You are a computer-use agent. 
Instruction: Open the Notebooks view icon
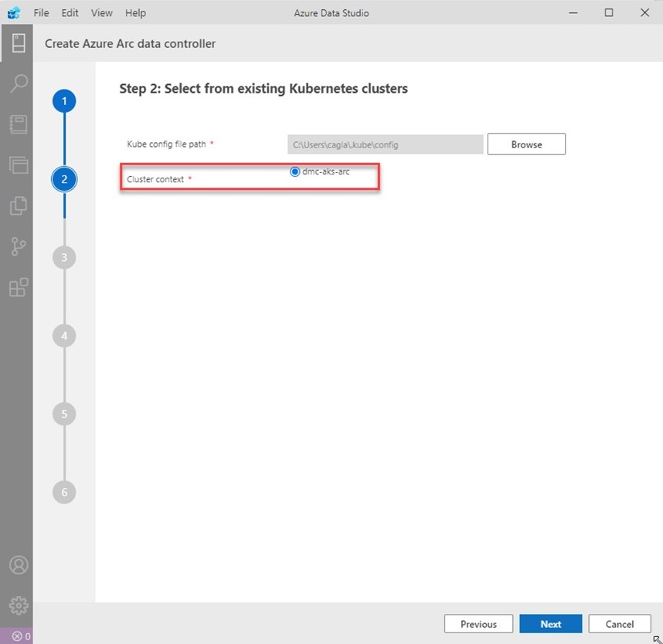point(18,124)
